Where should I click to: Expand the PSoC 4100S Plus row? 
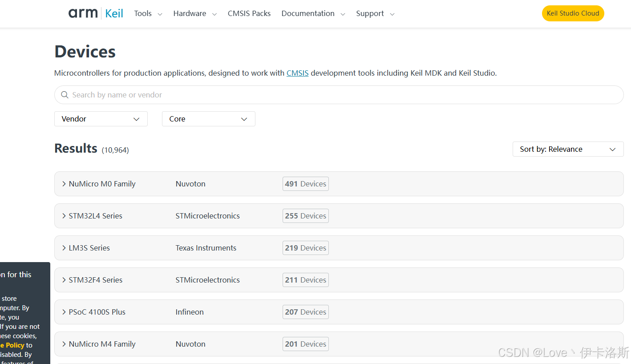[x=339, y=312]
